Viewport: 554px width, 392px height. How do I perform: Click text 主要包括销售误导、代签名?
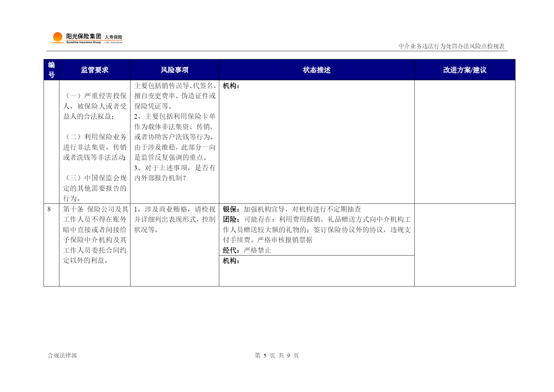coord(175,86)
